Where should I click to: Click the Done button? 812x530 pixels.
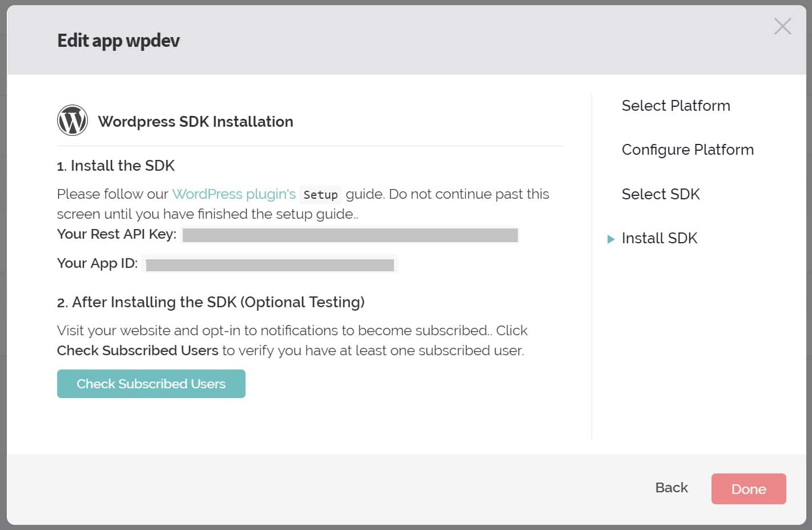point(749,488)
